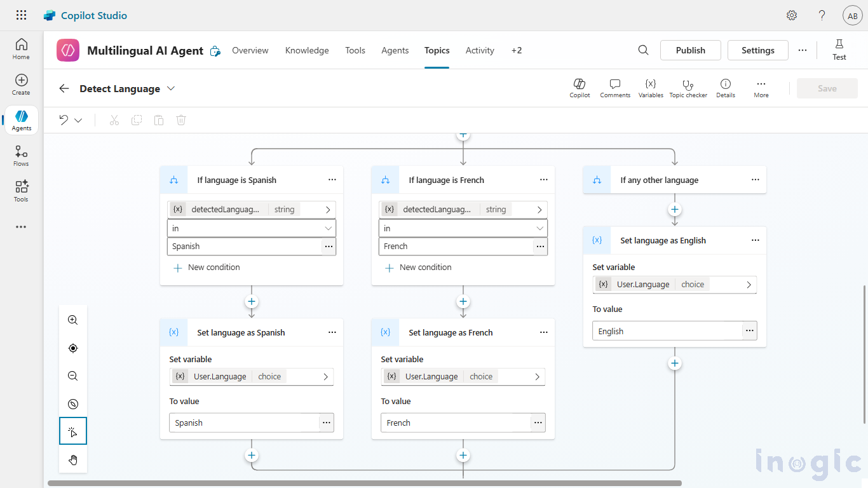Open the 'in' operator dropdown for Spanish
Screen dimensions: 868x488
(x=251, y=228)
